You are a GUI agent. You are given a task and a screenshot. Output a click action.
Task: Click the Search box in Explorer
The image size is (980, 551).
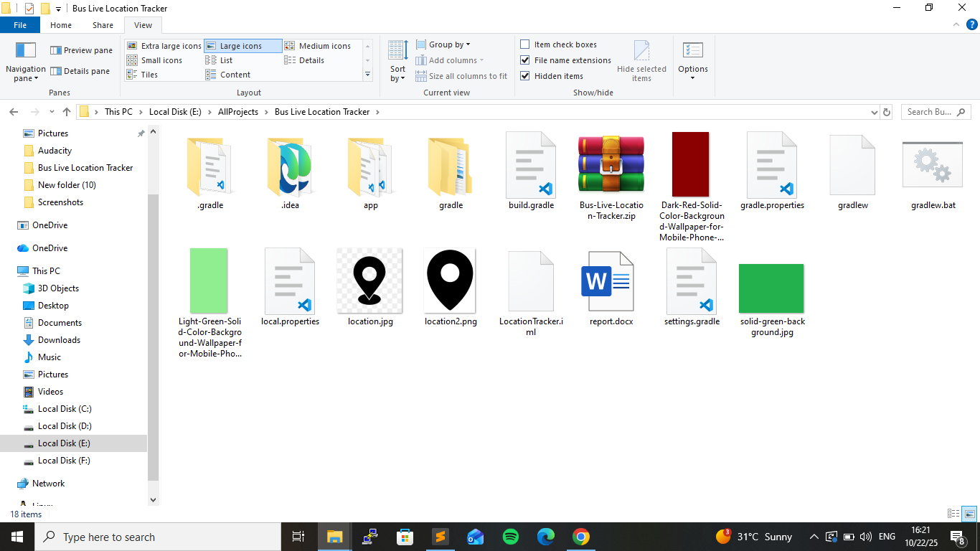[931, 112]
